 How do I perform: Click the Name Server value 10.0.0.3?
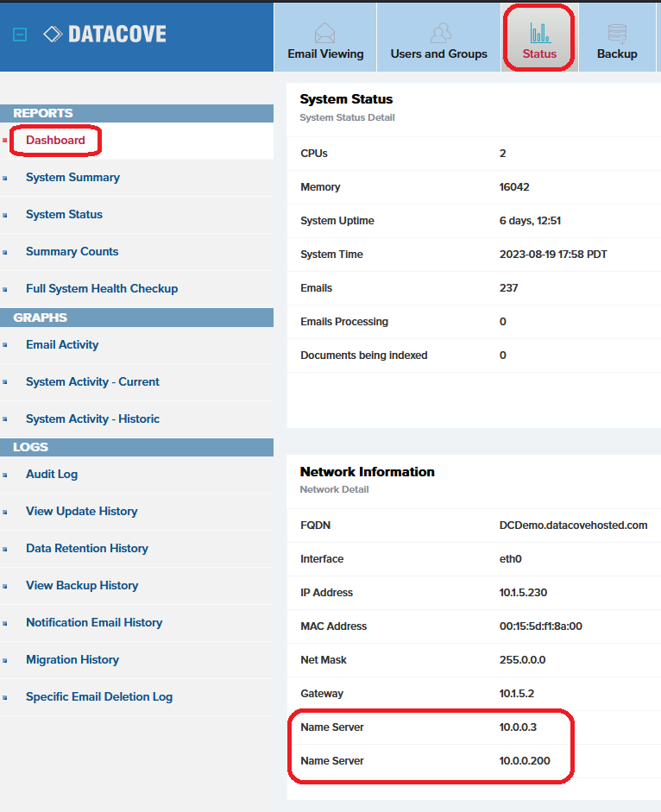coord(518,727)
